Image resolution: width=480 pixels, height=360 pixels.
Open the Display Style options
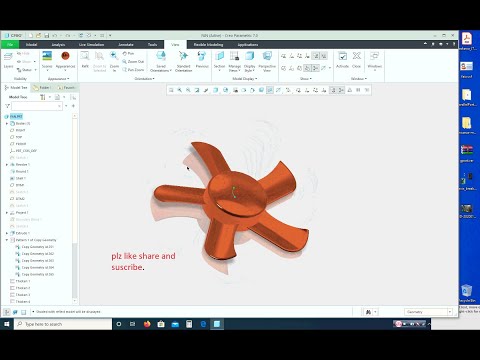click(x=249, y=61)
